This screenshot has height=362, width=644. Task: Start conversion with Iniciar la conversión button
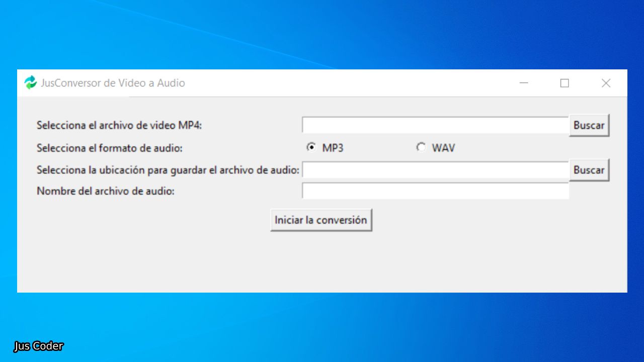point(321,220)
